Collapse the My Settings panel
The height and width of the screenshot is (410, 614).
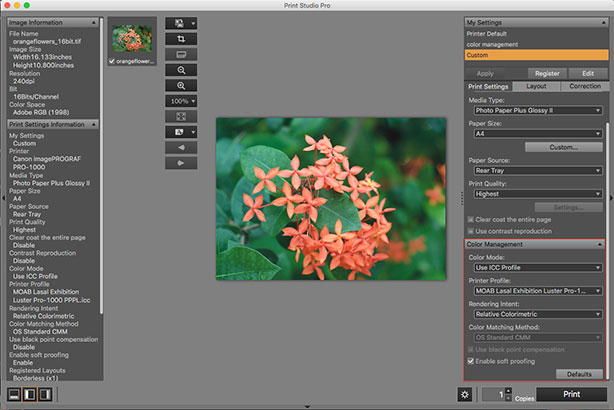(x=603, y=23)
